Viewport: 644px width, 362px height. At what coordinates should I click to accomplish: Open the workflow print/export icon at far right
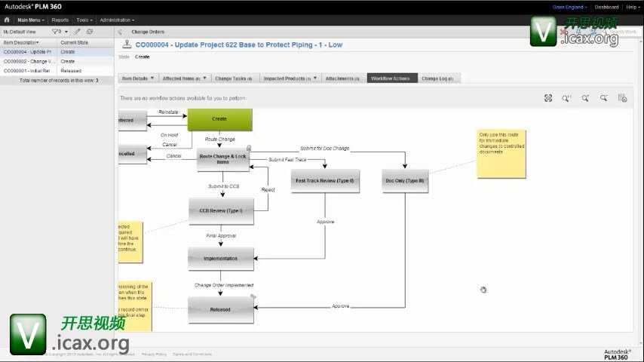point(622,98)
